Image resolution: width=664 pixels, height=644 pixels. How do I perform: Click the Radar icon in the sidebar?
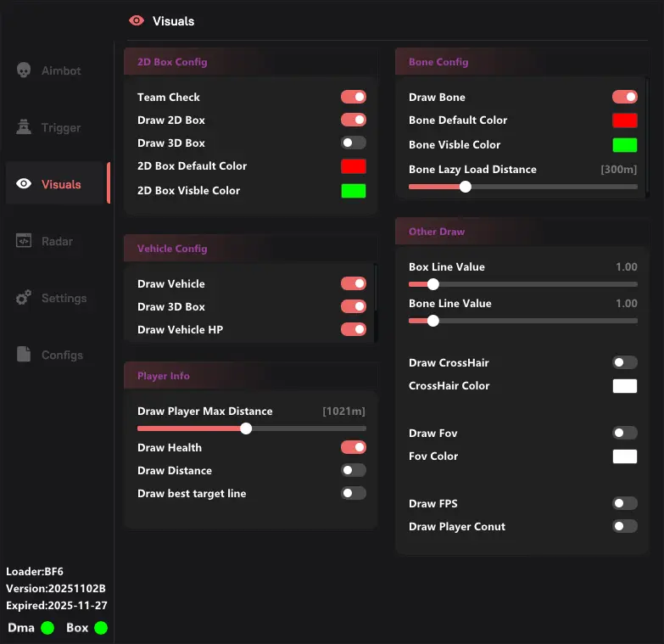[x=24, y=241]
